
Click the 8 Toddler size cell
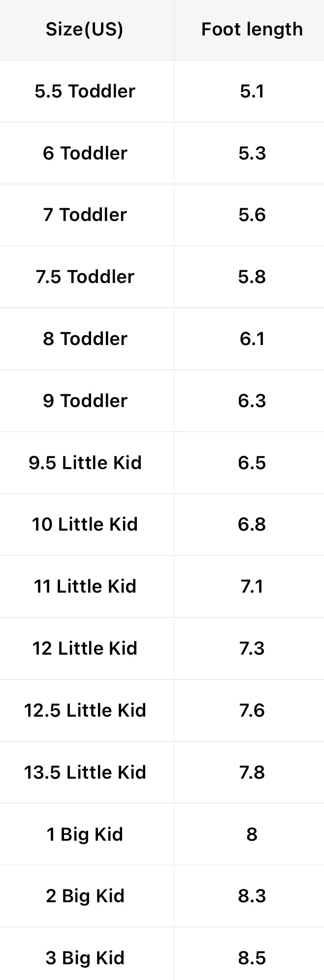[85, 339]
